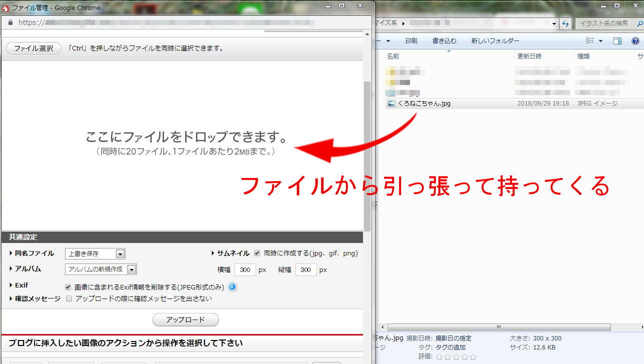Screen dimensions: 644x364
Task: Click the Explorer refresh button
Action: (565, 23)
